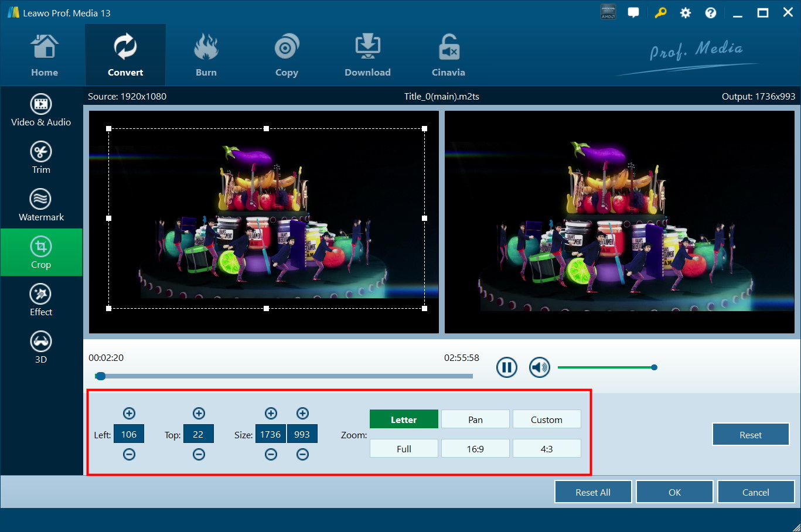Go to the Download tab
The image size is (801, 532).
[x=367, y=56]
